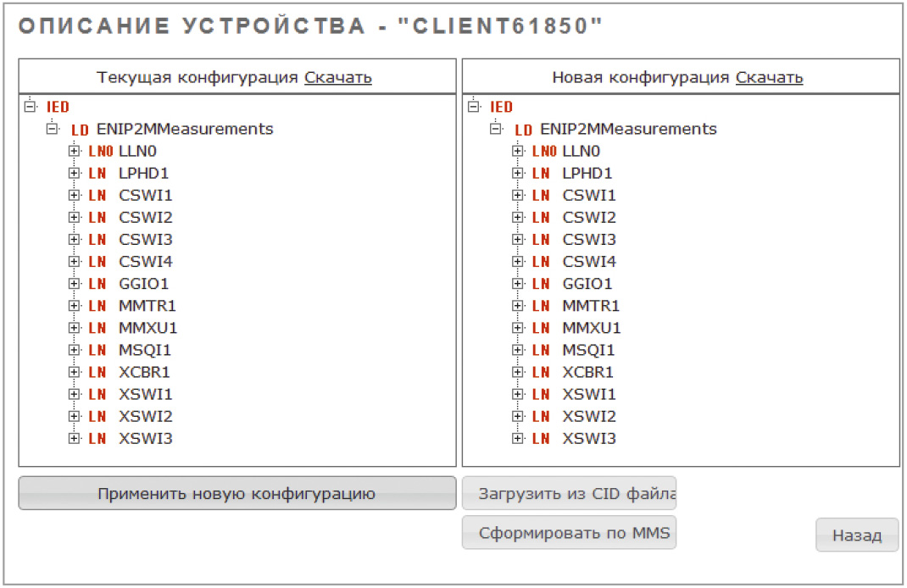Viewport: 907px width, 588px height.
Task: Expand CSWI1 in current configuration tree
Action: (x=74, y=195)
